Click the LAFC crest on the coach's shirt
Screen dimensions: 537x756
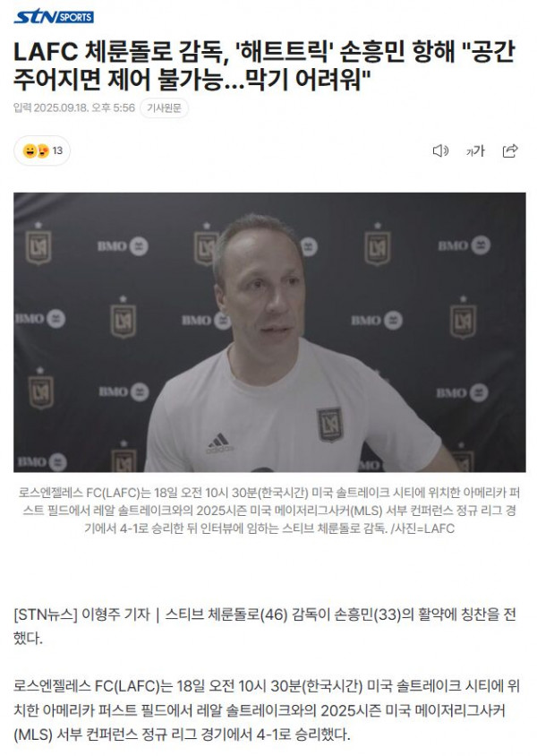coord(329,425)
